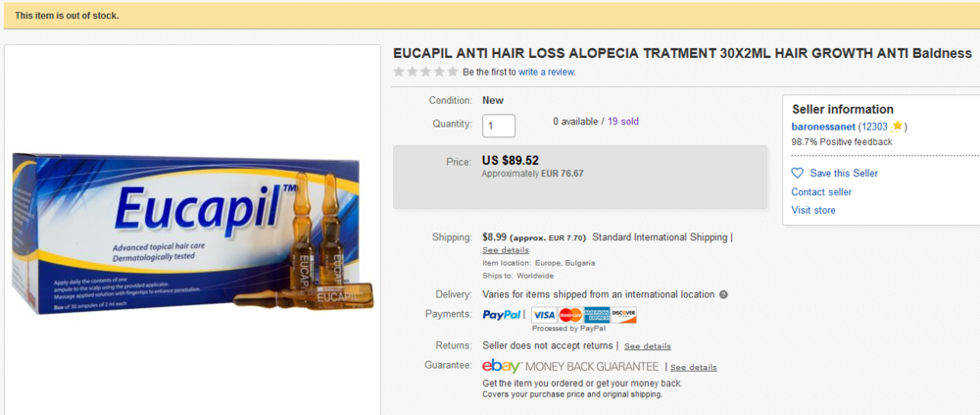Open the write a review link
The height and width of the screenshot is (415, 980).
click(x=547, y=72)
